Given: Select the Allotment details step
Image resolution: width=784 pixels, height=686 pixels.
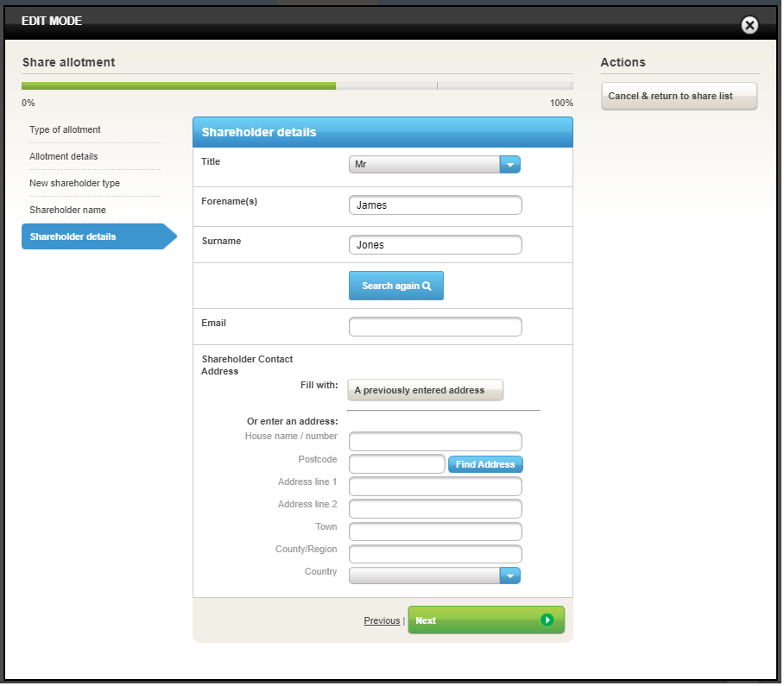Looking at the screenshot, I should 63,156.
